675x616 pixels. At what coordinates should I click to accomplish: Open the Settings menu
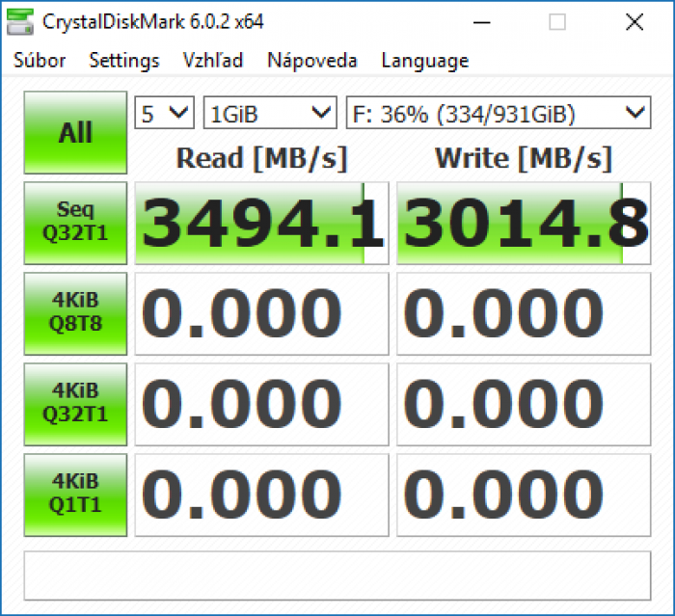point(124,61)
